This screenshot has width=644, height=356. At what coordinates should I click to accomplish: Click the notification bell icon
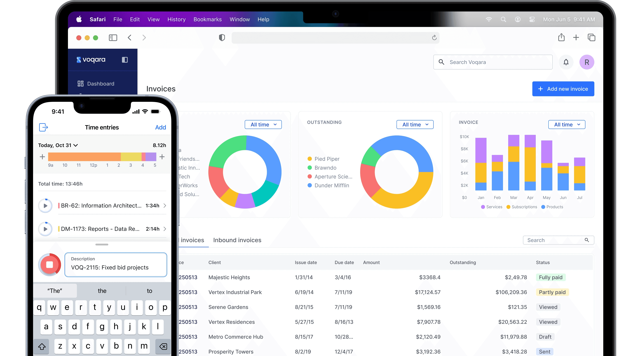(566, 62)
